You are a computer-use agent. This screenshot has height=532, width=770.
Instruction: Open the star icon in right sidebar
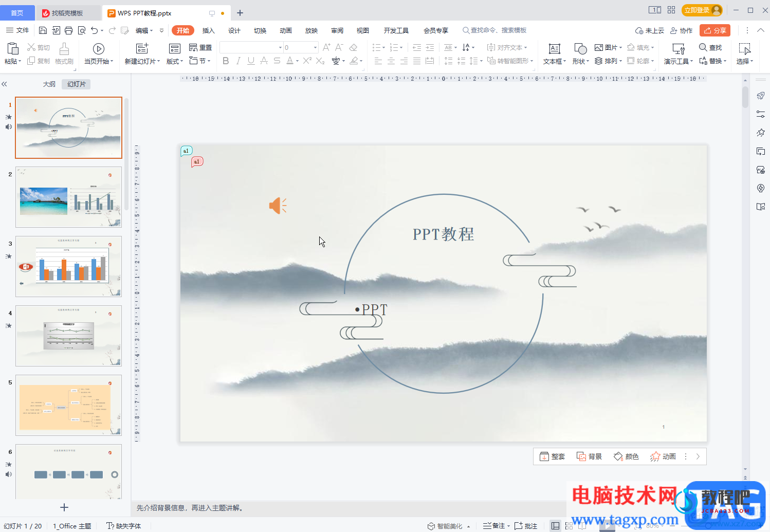[x=761, y=133]
